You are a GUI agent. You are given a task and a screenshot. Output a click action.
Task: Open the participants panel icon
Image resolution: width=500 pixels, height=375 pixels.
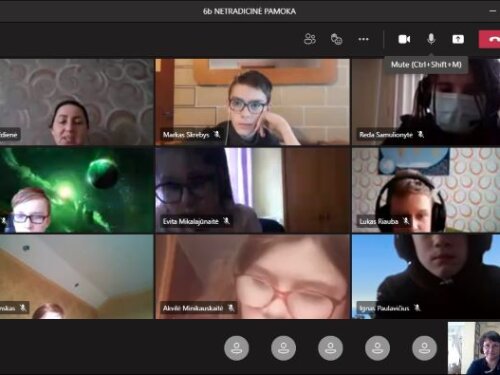pos(310,39)
